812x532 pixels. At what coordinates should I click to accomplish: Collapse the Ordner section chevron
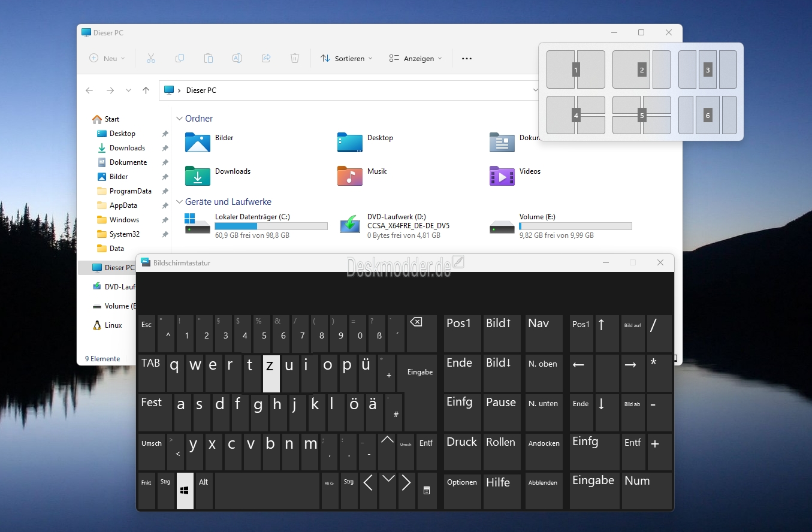coord(179,119)
